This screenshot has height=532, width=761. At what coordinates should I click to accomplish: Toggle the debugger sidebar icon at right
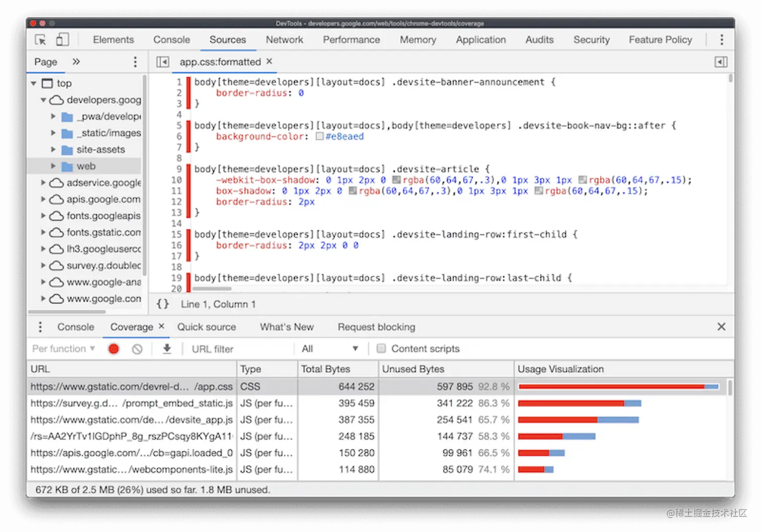(x=721, y=62)
